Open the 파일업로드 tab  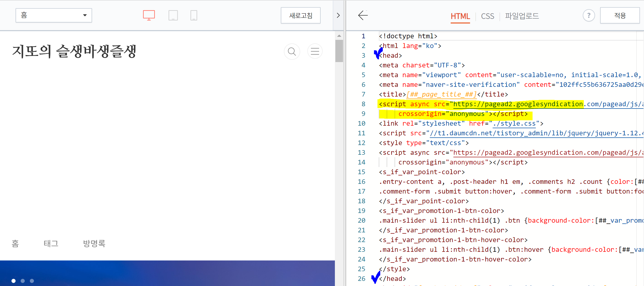522,16
